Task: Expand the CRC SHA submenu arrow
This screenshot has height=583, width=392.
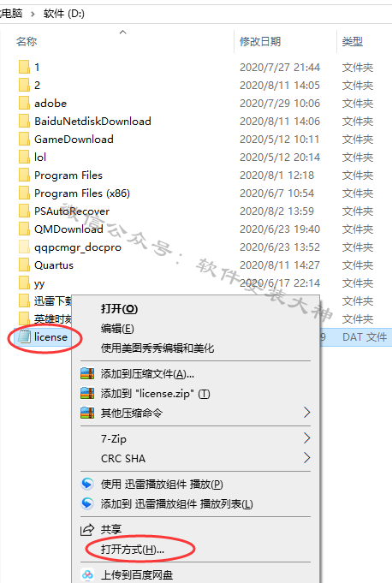Action: pyautogui.click(x=306, y=458)
